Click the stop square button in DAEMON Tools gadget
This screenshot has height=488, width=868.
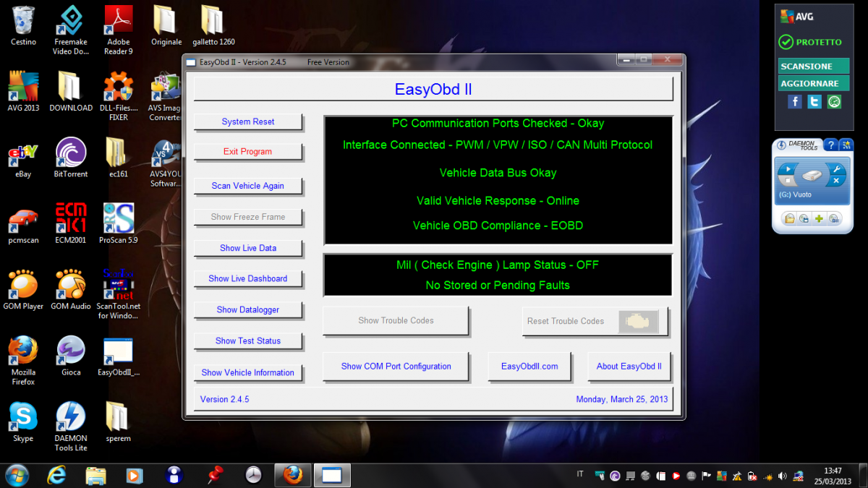787,181
